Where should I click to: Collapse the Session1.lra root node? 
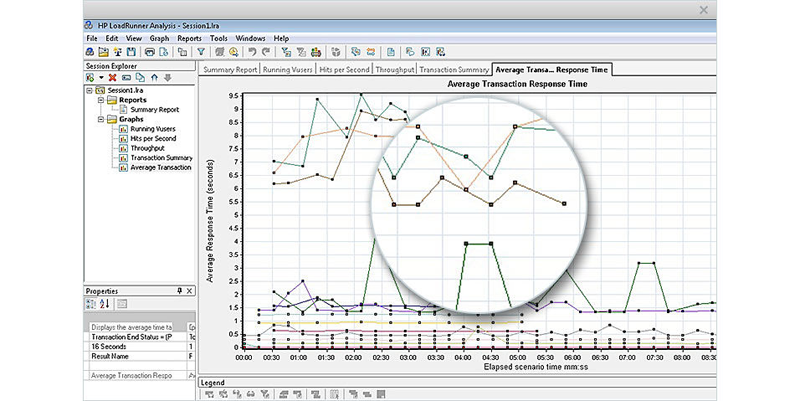pyautogui.click(x=88, y=91)
